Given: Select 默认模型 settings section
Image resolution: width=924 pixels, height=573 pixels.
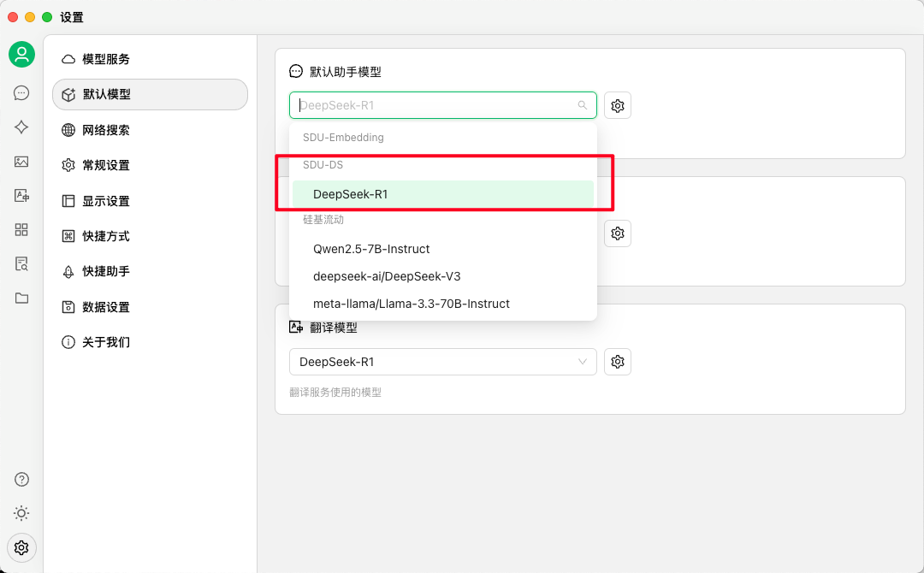Looking at the screenshot, I should (x=151, y=94).
